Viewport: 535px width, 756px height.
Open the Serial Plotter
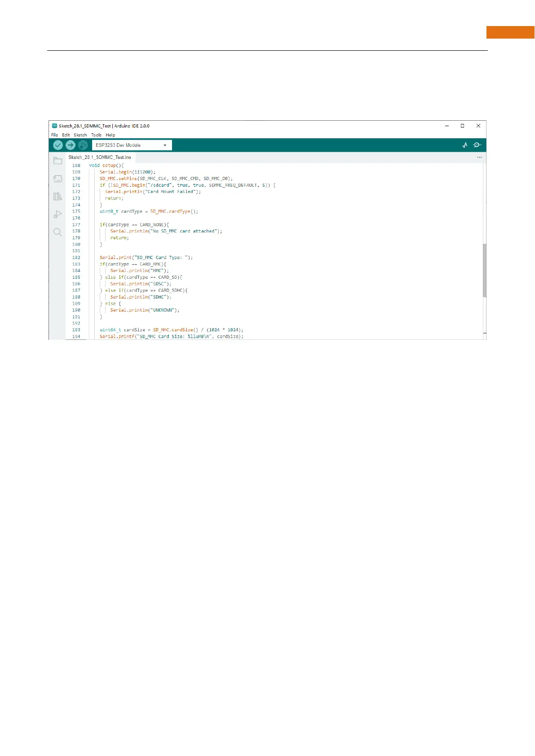tap(465, 145)
